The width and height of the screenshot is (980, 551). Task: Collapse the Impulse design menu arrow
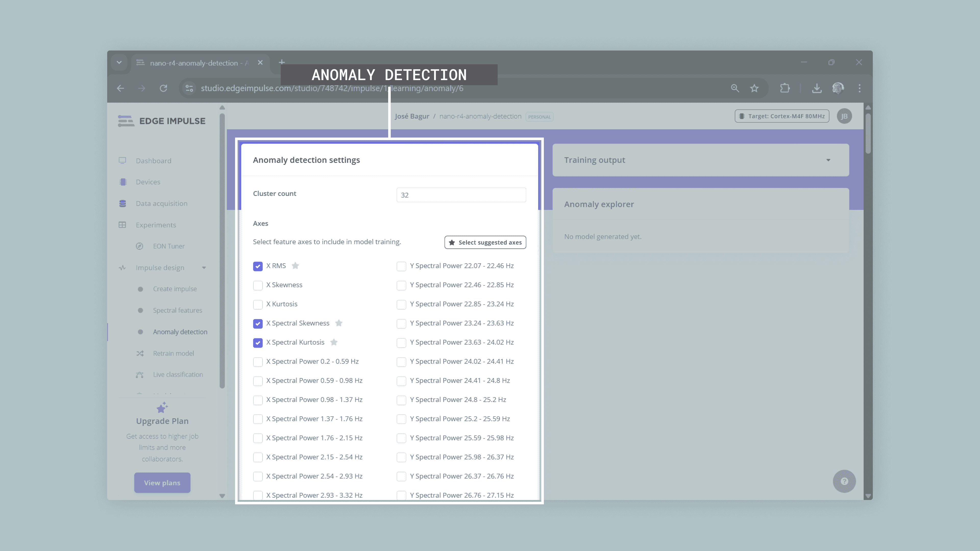pyautogui.click(x=204, y=268)
